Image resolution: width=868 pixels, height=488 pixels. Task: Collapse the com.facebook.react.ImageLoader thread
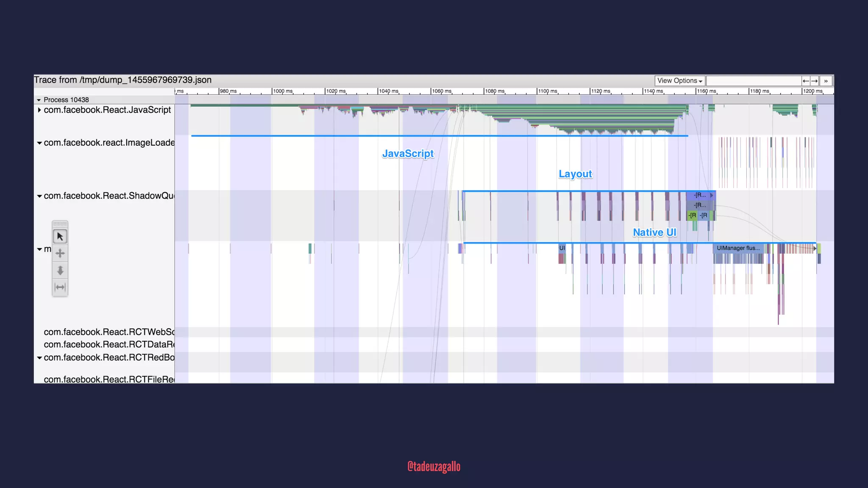point(39,143)
